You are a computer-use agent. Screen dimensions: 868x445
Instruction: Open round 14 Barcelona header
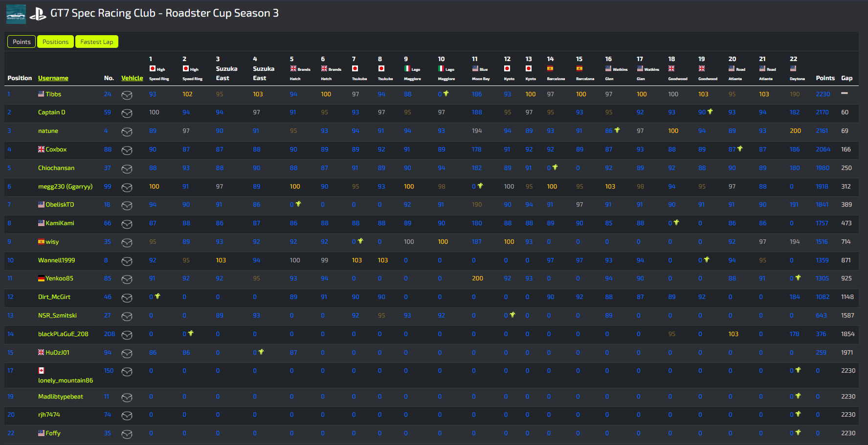(x=556, y=68)
